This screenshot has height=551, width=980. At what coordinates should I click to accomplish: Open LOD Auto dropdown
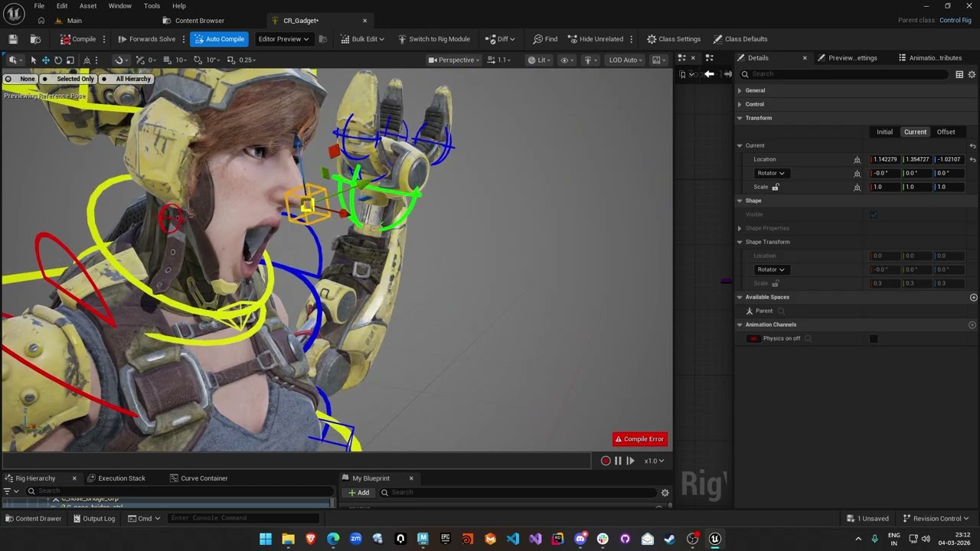pyautogui.click(x=626, y=60)
